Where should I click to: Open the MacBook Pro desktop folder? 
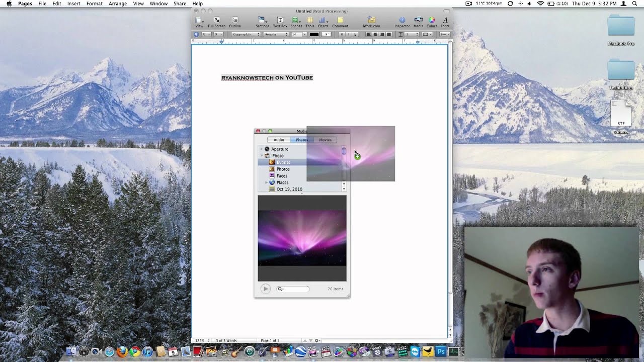pyautogui.click(x=621, y=30)
